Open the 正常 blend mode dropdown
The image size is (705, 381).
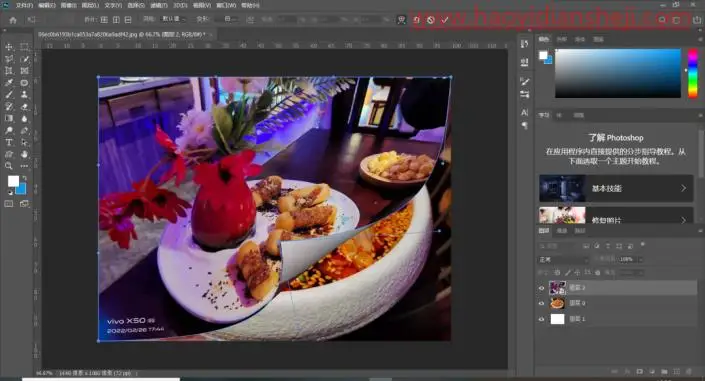click(x=563, y=260)
